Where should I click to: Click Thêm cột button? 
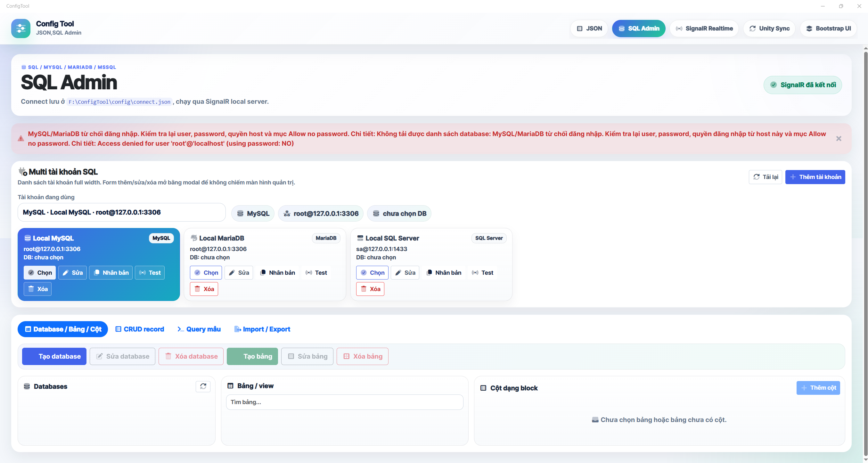pyautogui.click(x=818, y=388)
